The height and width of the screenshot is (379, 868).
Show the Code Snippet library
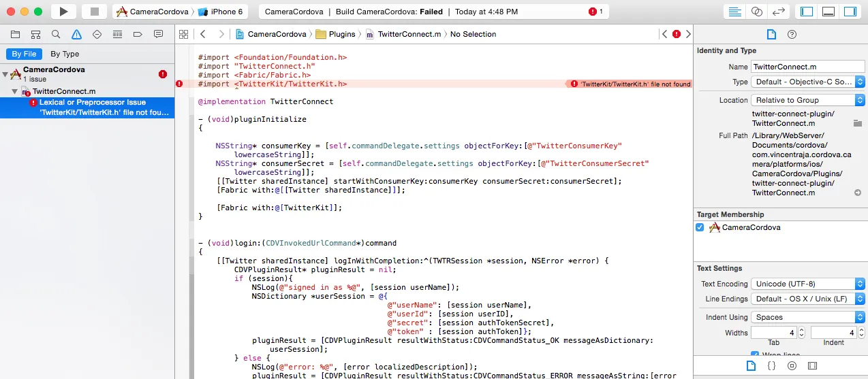[x=771, y=366]
